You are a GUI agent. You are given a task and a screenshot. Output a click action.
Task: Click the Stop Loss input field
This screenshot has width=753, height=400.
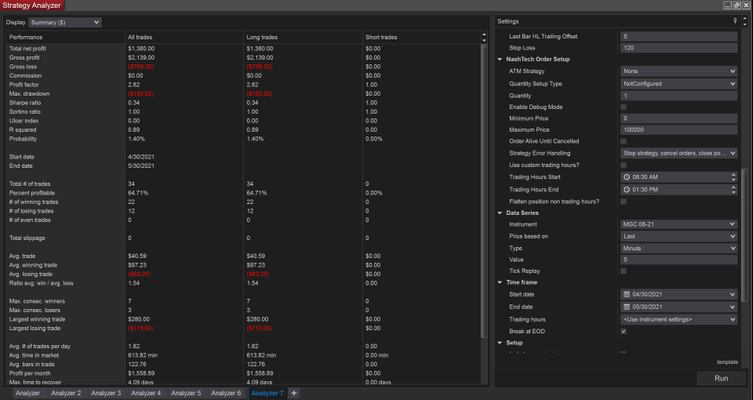pos(678,47)
